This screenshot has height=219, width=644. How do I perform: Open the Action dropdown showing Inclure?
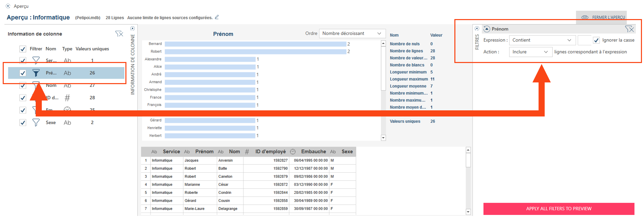pyautogui.click(x=530, y=52)
